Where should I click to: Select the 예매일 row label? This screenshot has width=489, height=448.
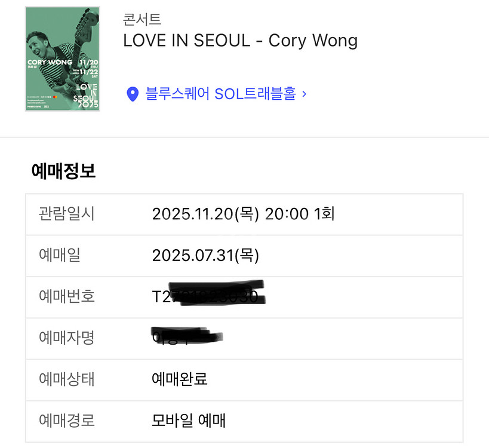[x=56, y=255]
